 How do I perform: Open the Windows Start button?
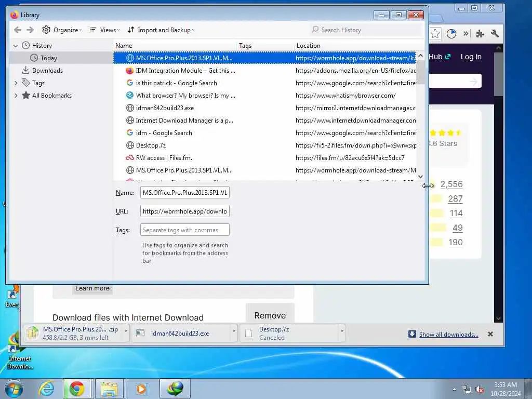pos(14,389)
